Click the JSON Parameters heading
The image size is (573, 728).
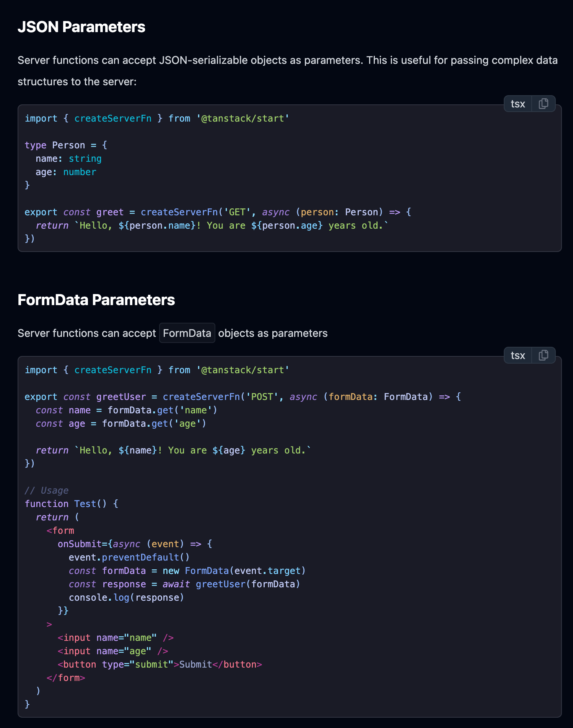tap(81, 27)
